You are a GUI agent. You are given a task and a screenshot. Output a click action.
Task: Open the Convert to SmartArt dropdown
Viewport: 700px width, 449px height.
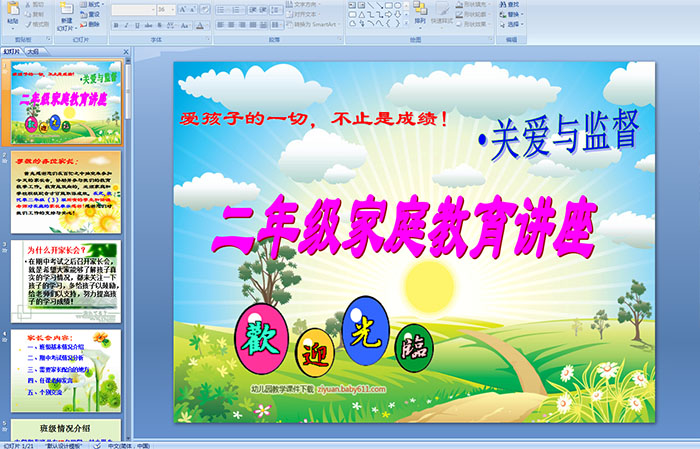[313, 24]
